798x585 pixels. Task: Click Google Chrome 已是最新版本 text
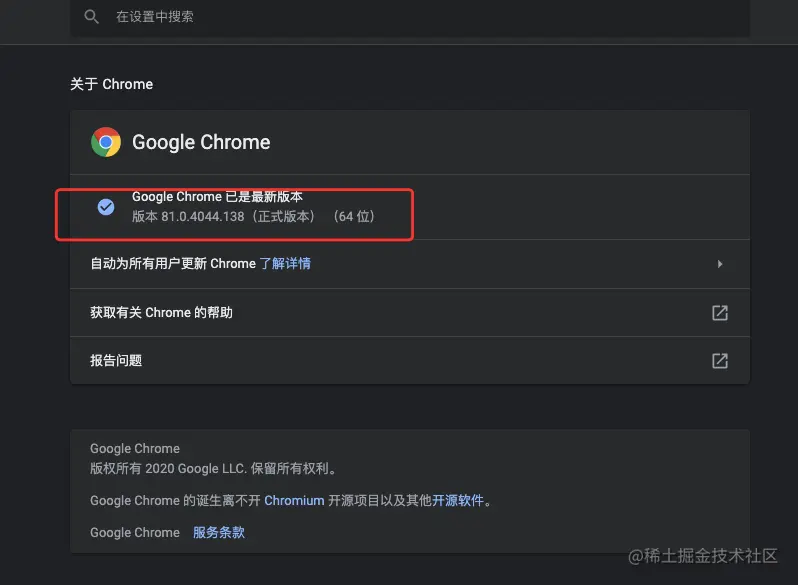(217, 197)
